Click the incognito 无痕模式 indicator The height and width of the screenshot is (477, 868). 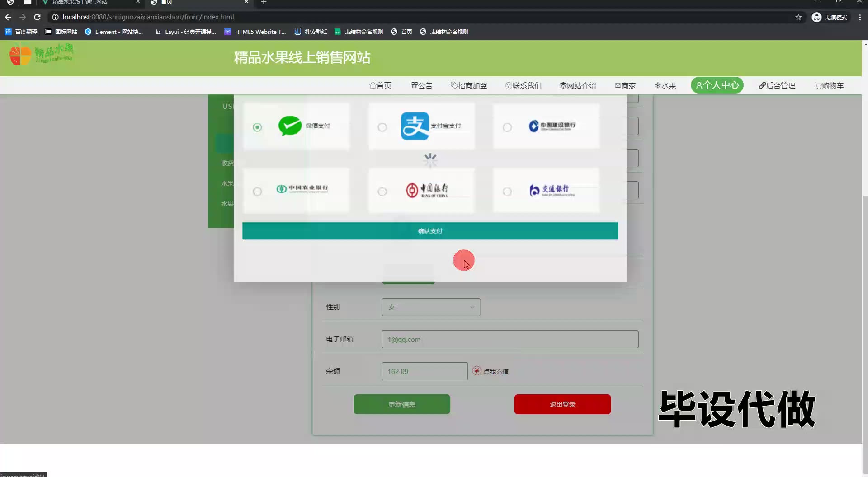[x=830, y=17]
